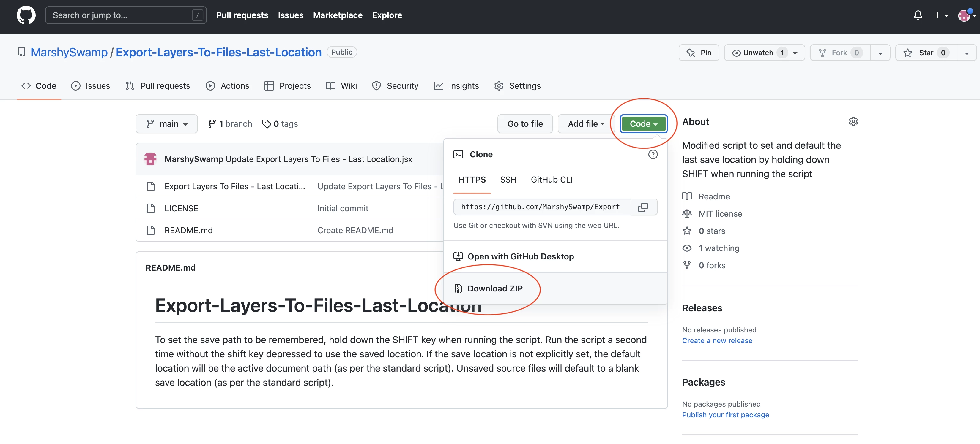Click the MarshySwamp commit author avatar
This screenshot has width=980, height=444.
tap(150, 159)
